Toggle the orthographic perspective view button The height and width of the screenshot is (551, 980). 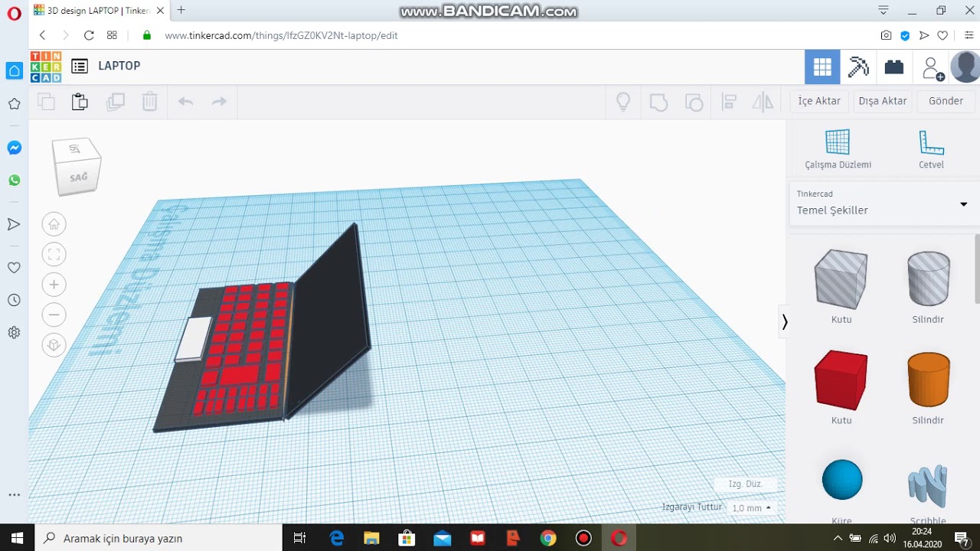(x=54, y=345)
